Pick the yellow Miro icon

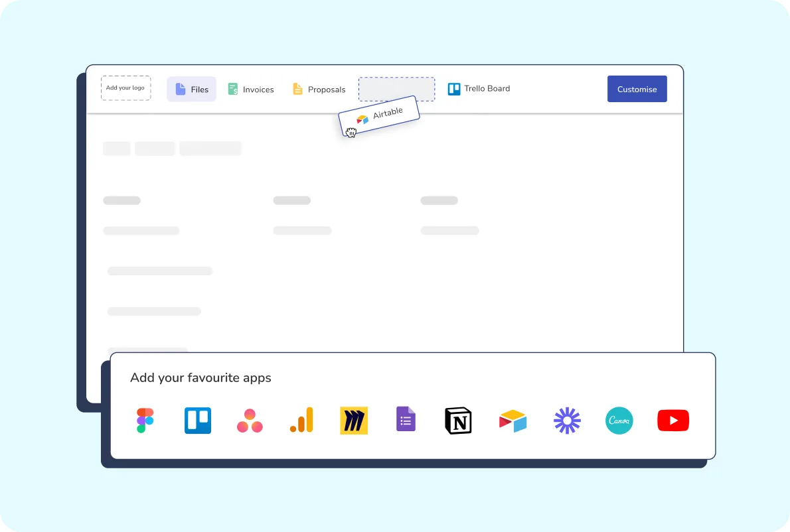tap(354, 421)
